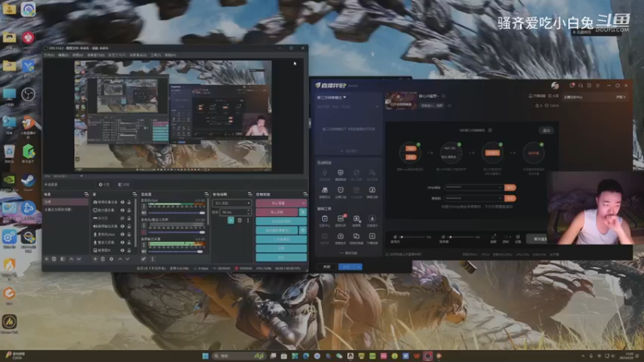644x362 pixels.
Task: Hide the 视频采集设备 source
Action: pos(122,202)
